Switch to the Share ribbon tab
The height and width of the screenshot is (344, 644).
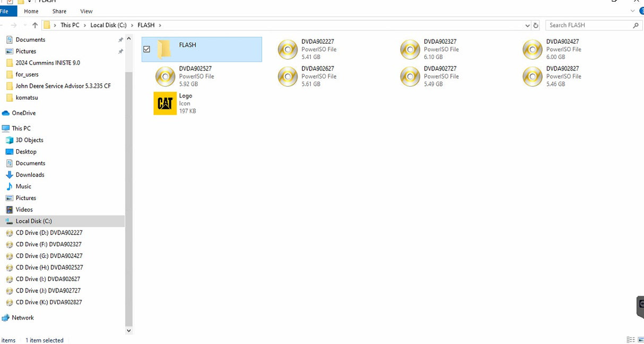(x=59, y=11)
